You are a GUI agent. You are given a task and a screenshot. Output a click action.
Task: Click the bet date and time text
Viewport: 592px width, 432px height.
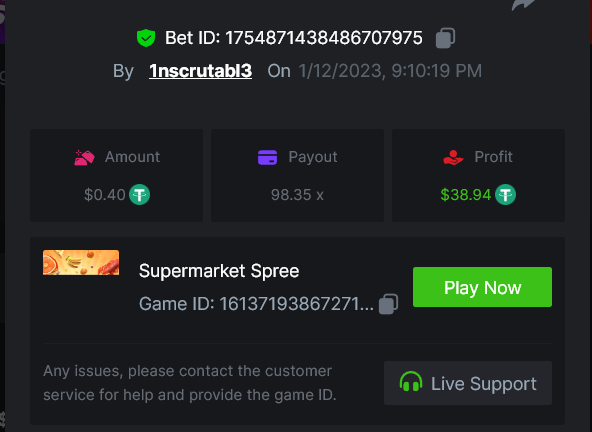(x=390, y=71)
